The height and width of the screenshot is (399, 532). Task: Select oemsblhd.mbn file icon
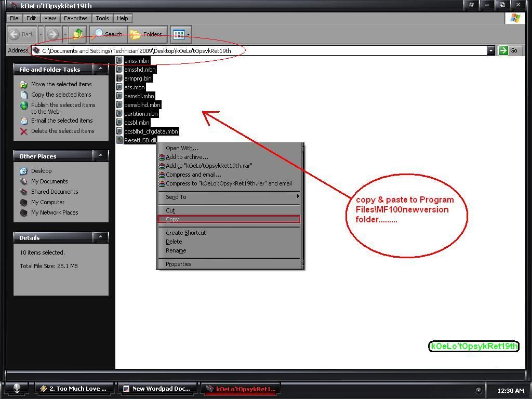(x=119, y=105)
